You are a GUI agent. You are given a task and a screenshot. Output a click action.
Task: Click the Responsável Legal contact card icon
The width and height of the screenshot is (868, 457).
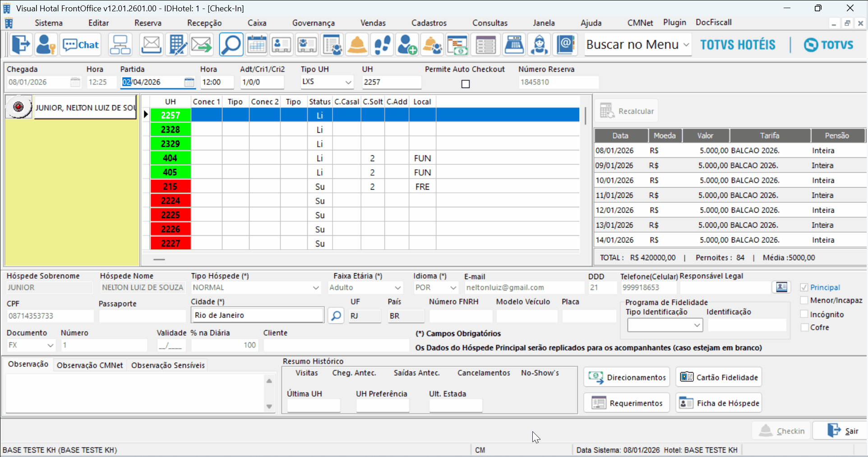tap(781, 287)
